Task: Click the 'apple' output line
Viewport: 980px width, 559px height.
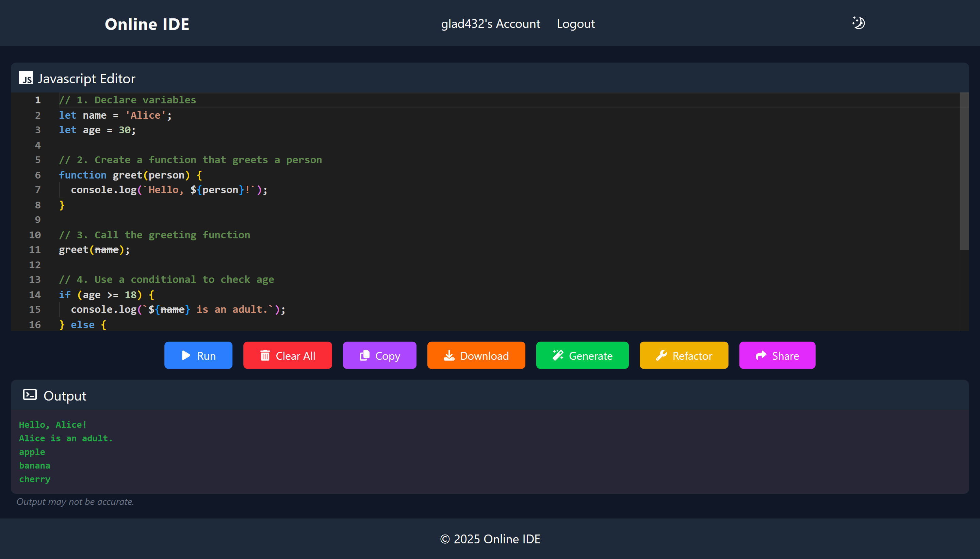Action: 32,452
